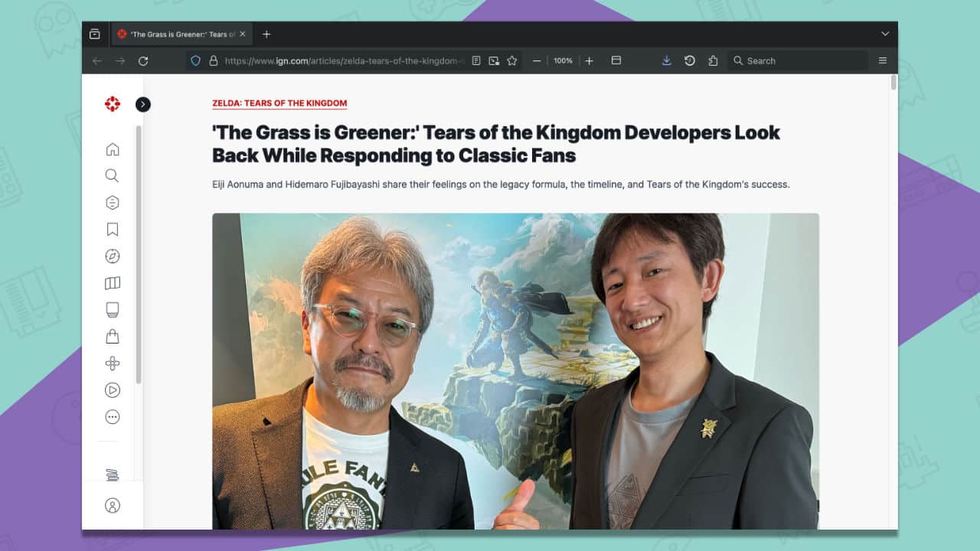Click the video play icon in IGN sidebar

[x=113, y=390]
